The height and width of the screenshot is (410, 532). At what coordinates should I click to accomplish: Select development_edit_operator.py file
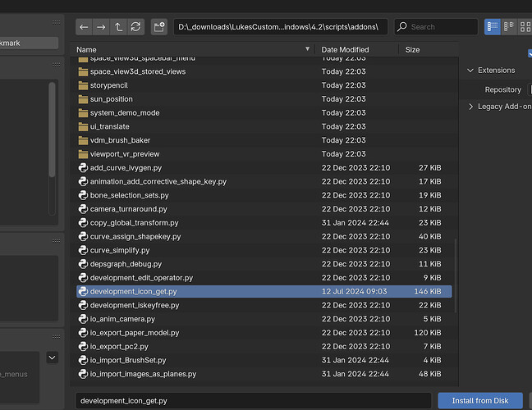[264, 278]
